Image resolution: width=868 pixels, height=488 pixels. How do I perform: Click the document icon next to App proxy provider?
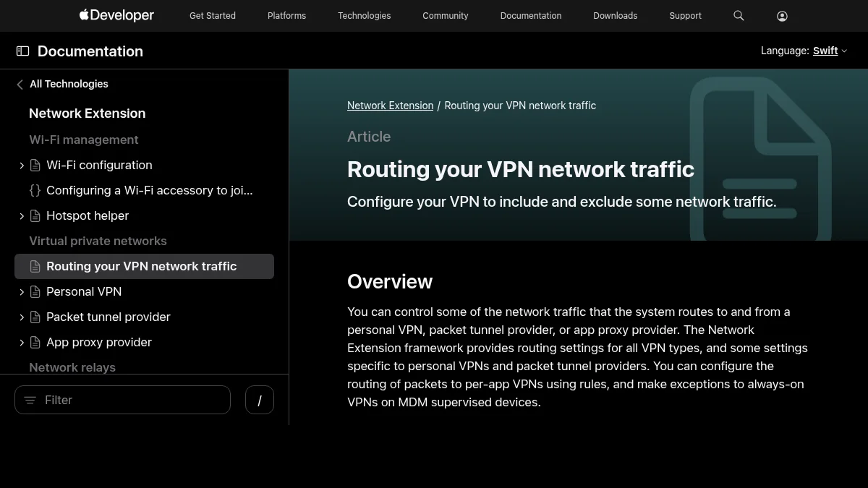[35, 343]
